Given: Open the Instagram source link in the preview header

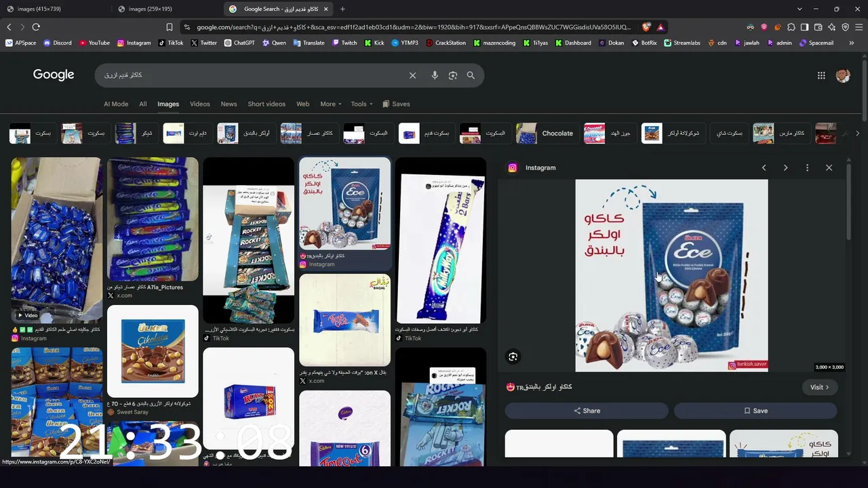Looking at the screenshot, I should coord(532,167).
